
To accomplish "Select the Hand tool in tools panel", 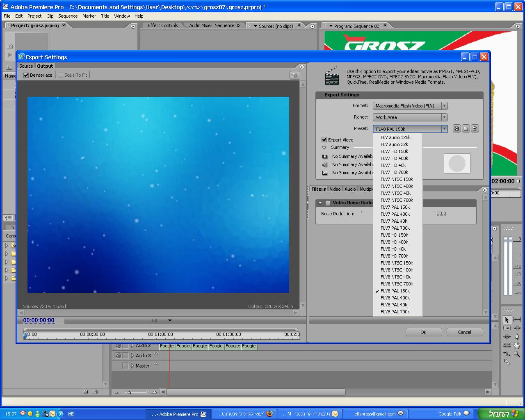I will [517, 345].
